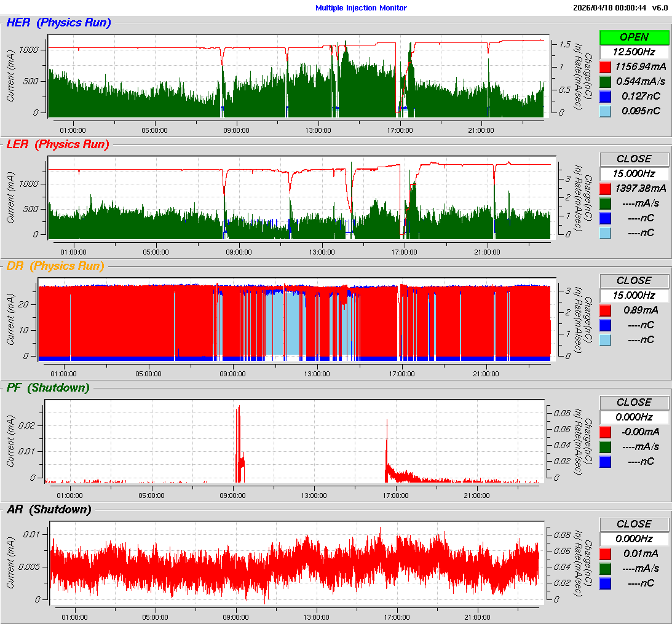
Task: Click the CLOSE status in LER panel
Action: pos(634,159)
